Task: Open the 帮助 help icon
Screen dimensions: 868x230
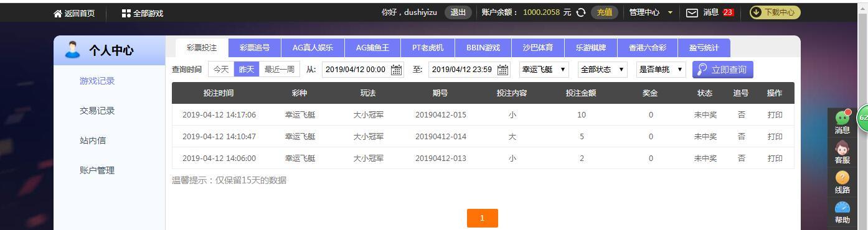Action: (842, 208)
